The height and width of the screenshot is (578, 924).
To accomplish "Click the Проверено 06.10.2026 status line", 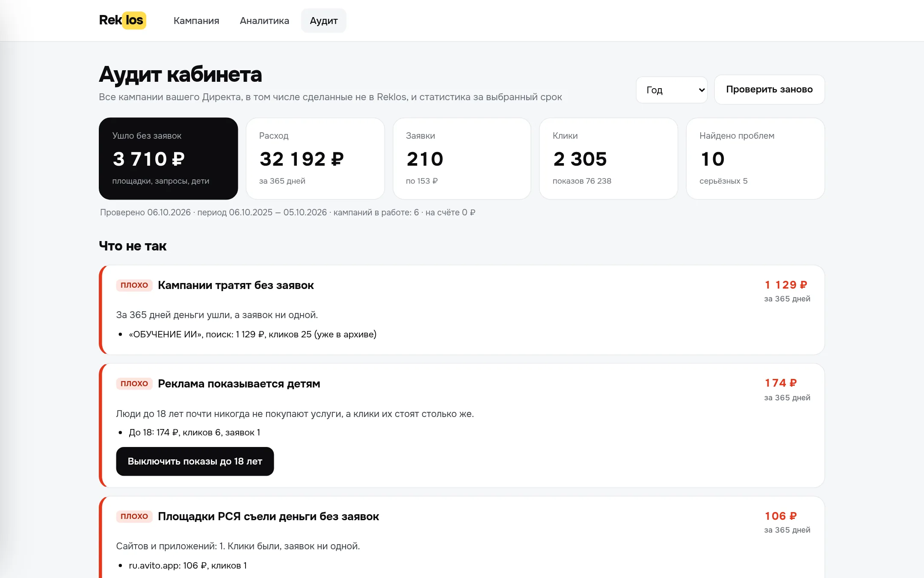I will coord(287,212).
